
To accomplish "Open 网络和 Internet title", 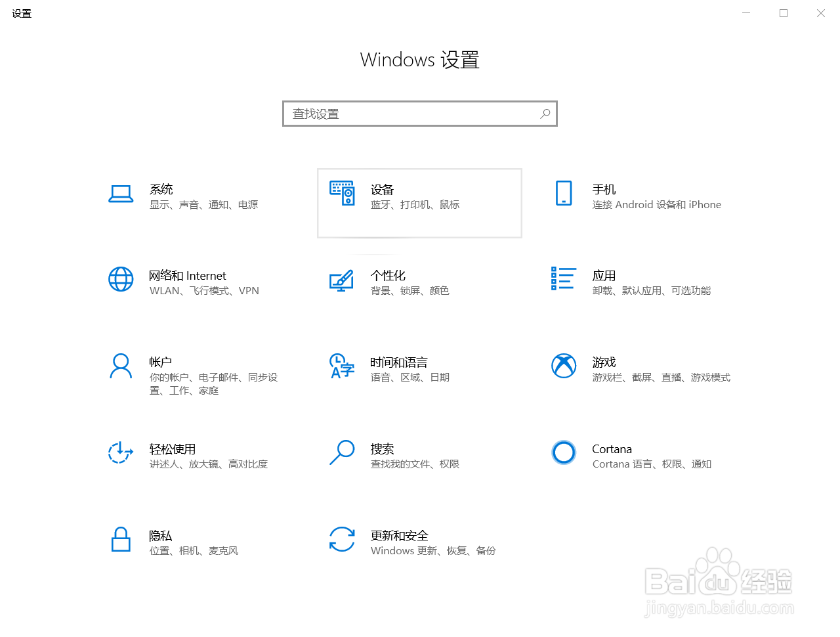I will 187,276.
